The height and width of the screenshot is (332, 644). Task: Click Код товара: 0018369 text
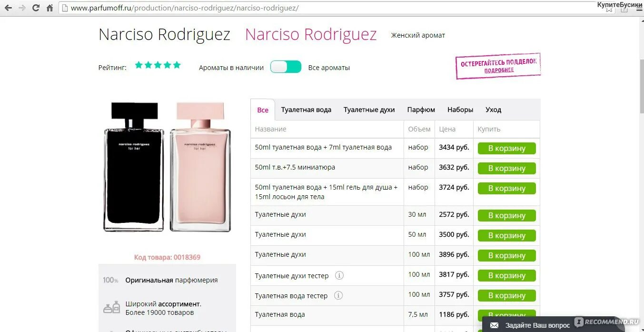167,257
